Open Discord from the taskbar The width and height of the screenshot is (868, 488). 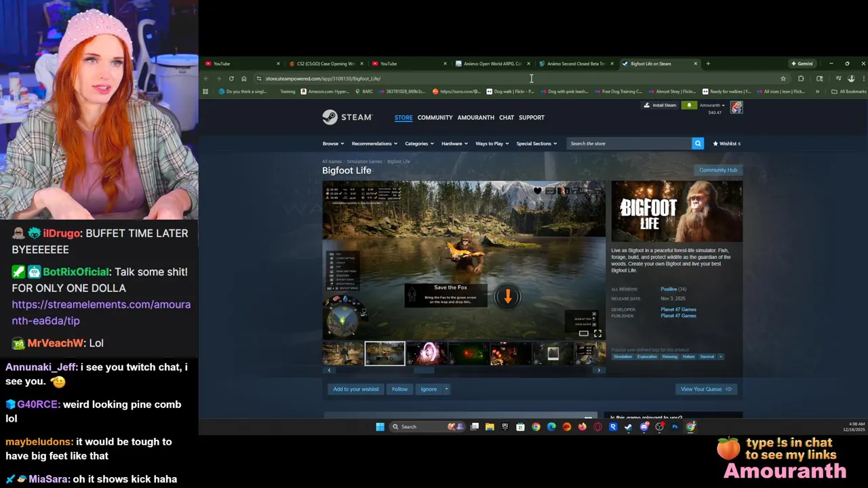coord(644,426)
